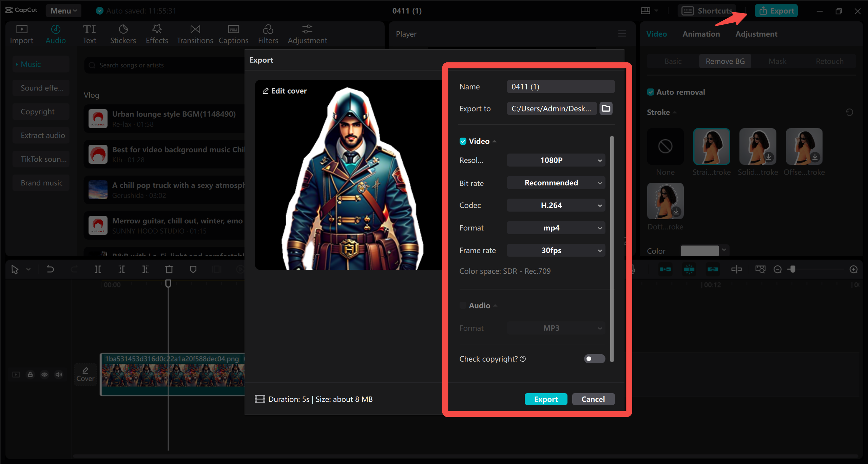
Task: Open the Stickers panel
Action: [x=123, y=34]
